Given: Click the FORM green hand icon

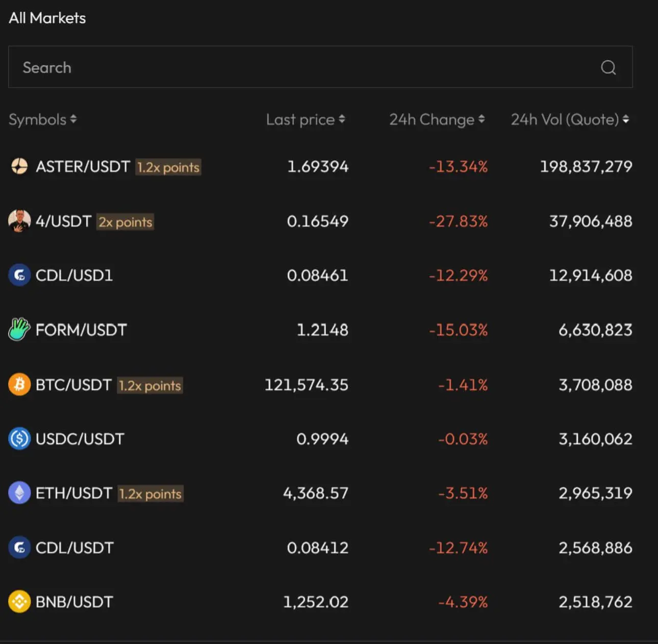Looking at the screenshot, I should point(19,330).
